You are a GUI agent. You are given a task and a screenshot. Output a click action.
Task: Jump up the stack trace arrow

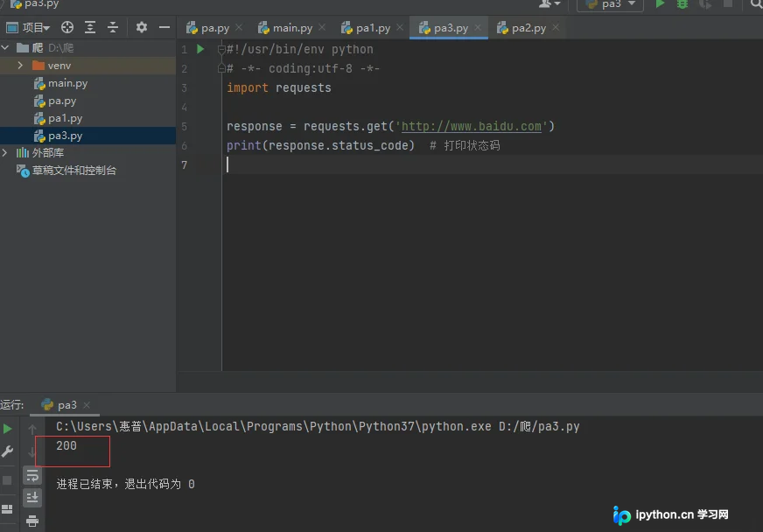pos(32,429)
